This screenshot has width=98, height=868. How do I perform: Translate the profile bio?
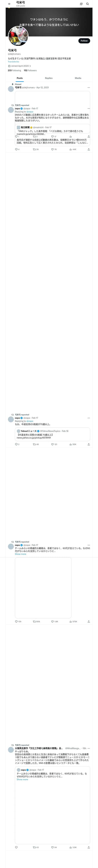pyautogui.click(x=14, y=62)
